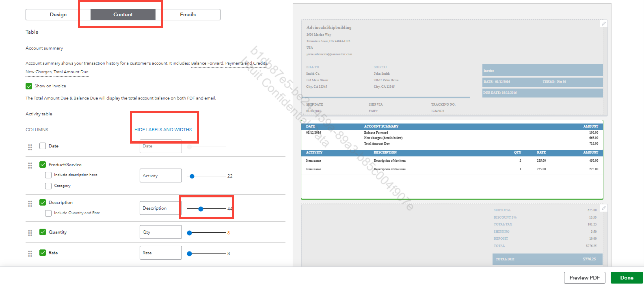Viewport: 644px width, 286px height.
Task: Click the Activity label input field
Action: [160, 176]
